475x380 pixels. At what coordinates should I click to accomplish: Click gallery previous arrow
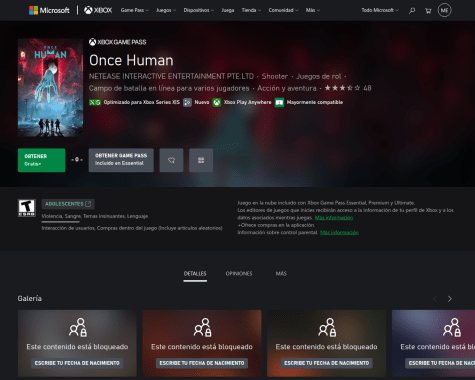click(x=435, y=299)
